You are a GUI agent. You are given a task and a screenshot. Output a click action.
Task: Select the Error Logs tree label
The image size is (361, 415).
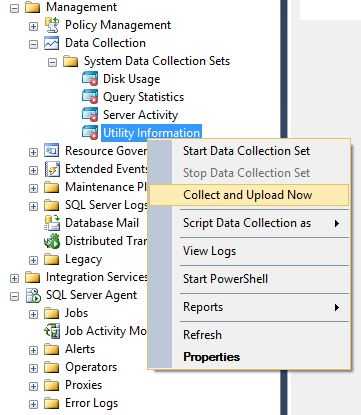point(91,403)
